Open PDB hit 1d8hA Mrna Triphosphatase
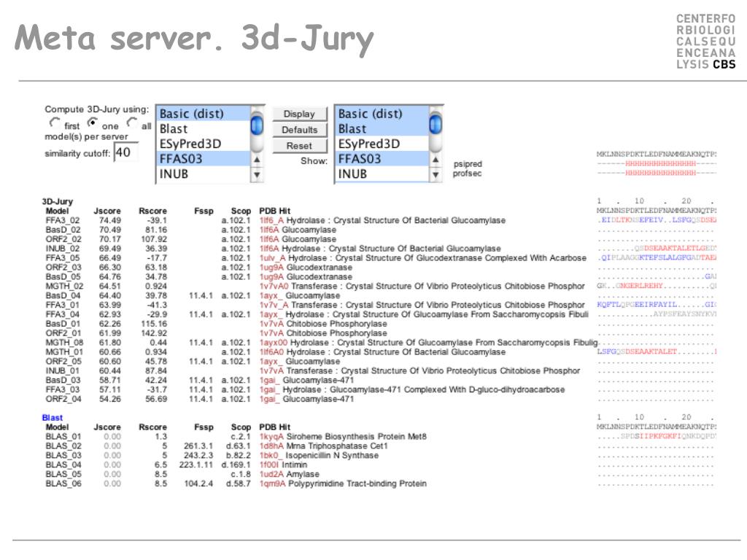Image resolution: width=747 pixels, height=560 pixels. tap(271, 446)
